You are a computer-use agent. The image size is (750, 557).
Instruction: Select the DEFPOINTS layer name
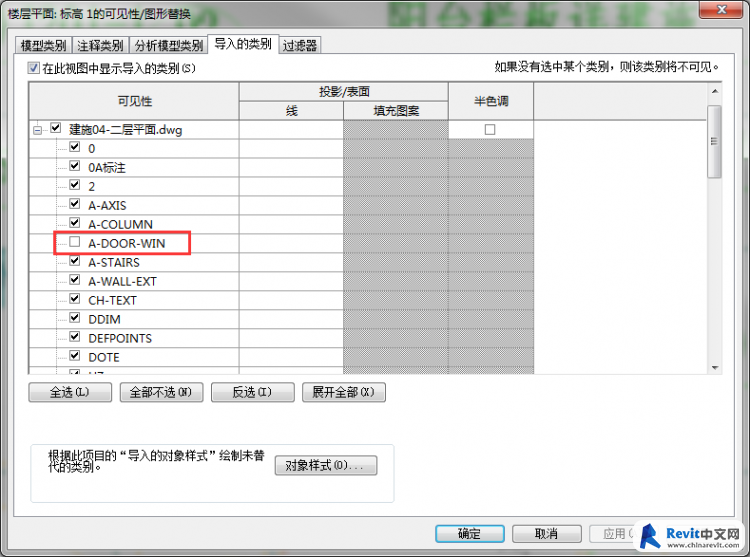(120, 339)
